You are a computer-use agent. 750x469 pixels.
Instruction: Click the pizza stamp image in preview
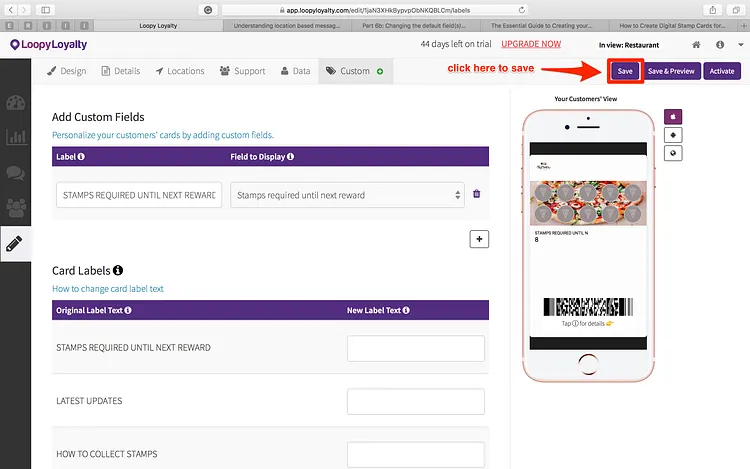[x=588, y=203]
